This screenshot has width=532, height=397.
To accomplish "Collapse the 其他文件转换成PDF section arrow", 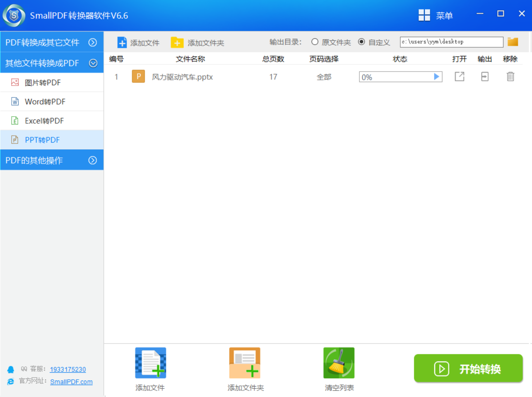I will pos(93,63).
